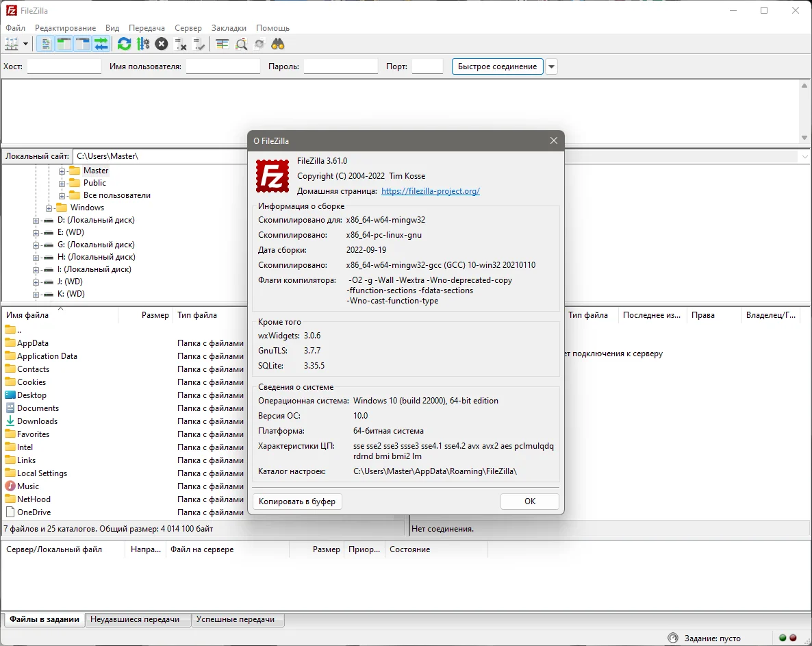The image size is (812, 646).
Task: Select the OneDrive item icon
Action: (10, 512)
